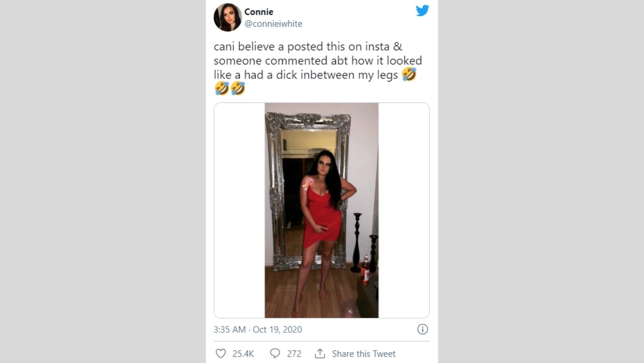Click the reply speech bubble icon
644x363 pixels.
point(275,354)
